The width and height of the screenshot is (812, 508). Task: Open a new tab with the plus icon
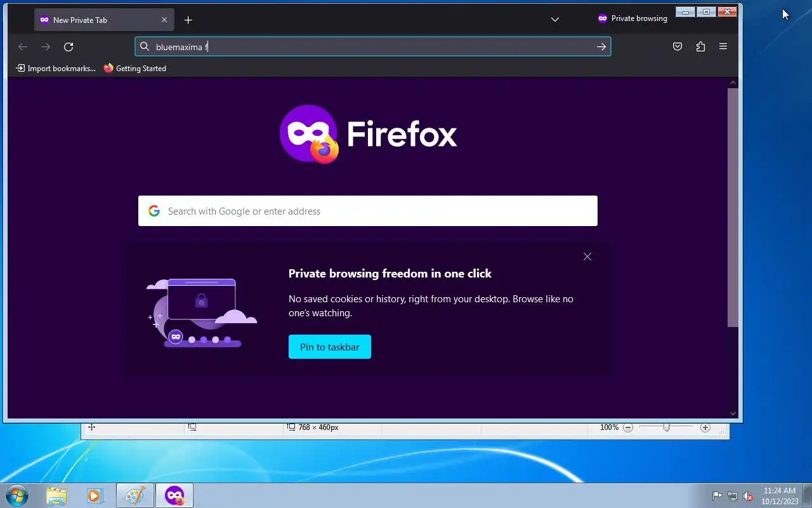188,20
